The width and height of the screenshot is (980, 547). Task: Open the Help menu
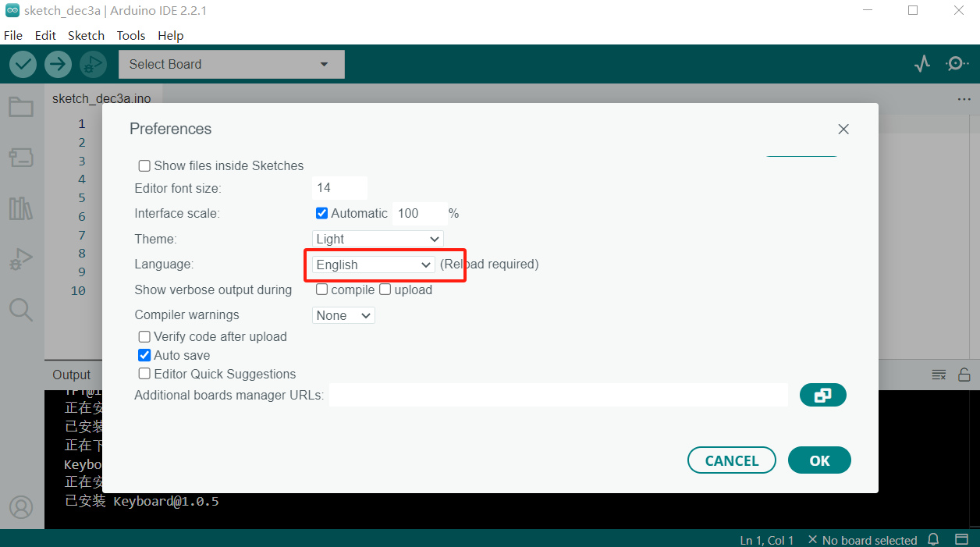[x=171, y=35]
